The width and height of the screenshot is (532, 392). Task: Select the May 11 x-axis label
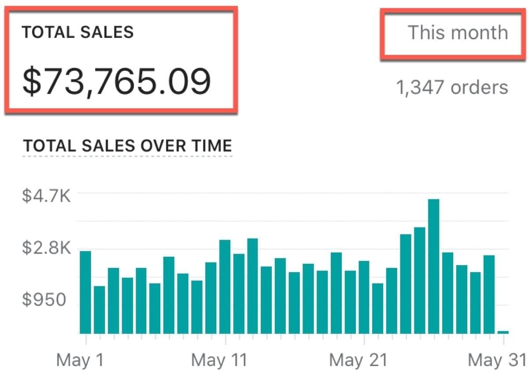[219, 360]
